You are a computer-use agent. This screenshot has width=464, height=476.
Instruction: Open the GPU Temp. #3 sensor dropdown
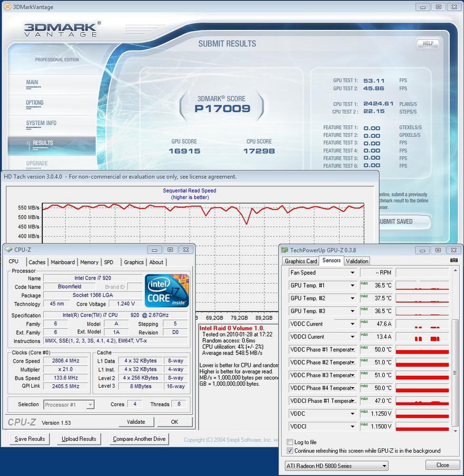click(x=353, y=311)
